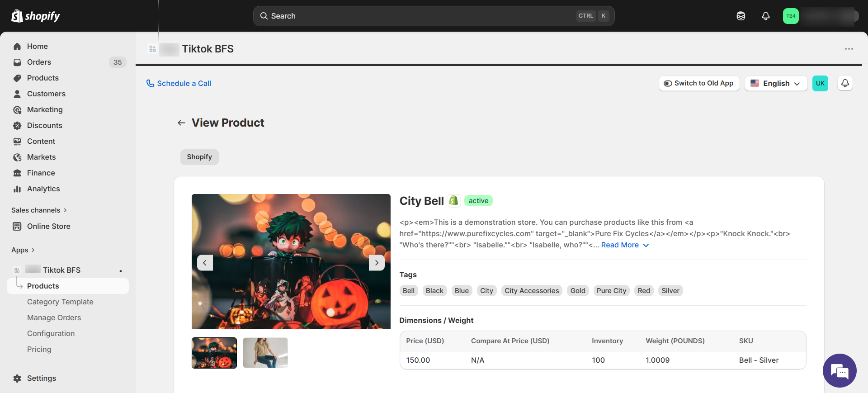This screenshot has width=868, height=393.
Task: Click the Shopify logo in header
Action: point(36,16)
